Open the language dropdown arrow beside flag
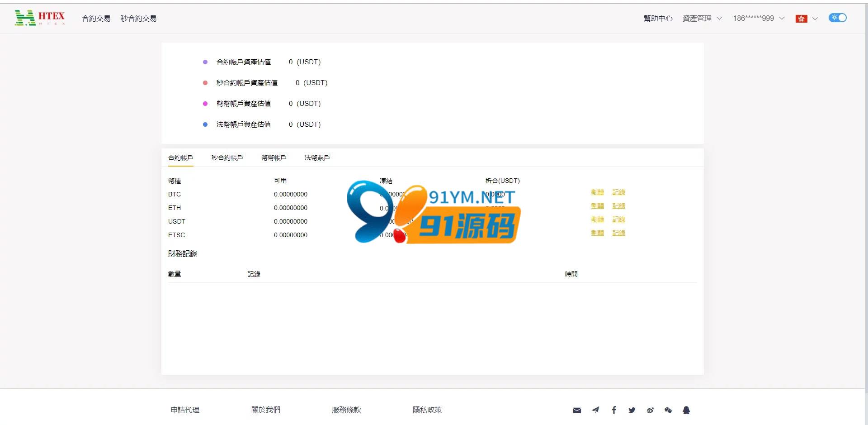The width and height of the screenshot is (868, 425). [815, 19]
